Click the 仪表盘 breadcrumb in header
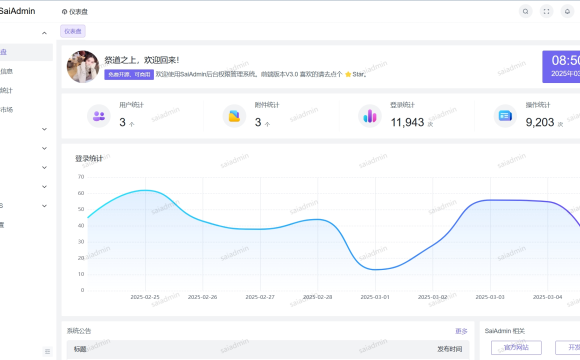 75,12
